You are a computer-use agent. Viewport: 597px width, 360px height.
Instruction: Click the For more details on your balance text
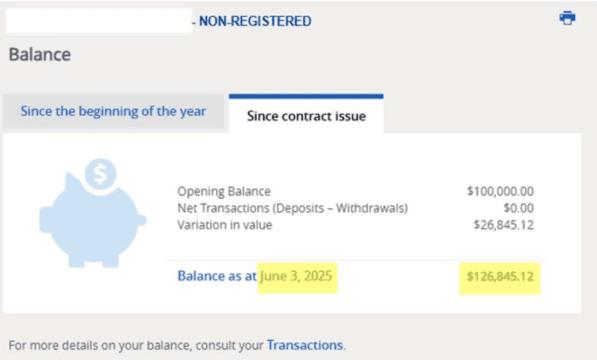[136, 345]
